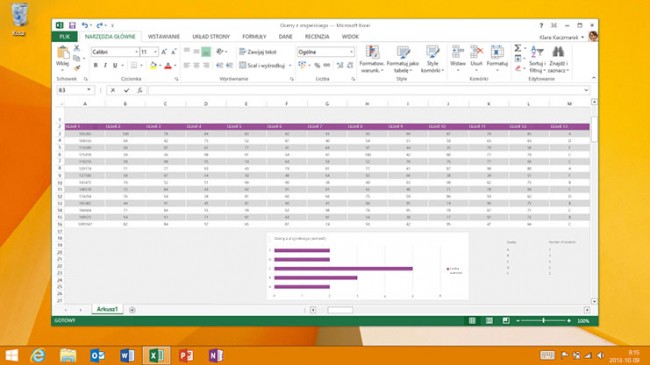Image resolution: width=650 pixels, height=365 pixels.
Task: Open the Ogólne number format dropdown
Action: pos(352,52)
